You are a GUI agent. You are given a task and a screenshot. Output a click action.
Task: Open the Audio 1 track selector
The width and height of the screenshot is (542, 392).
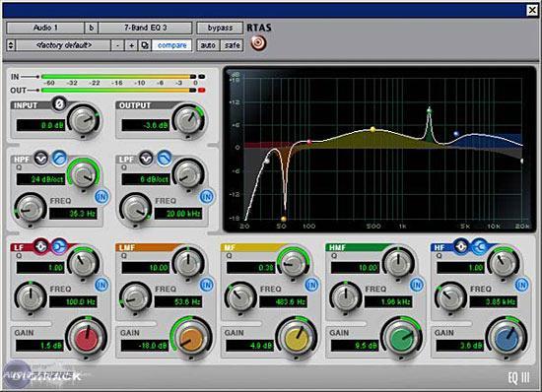point(45,28)
